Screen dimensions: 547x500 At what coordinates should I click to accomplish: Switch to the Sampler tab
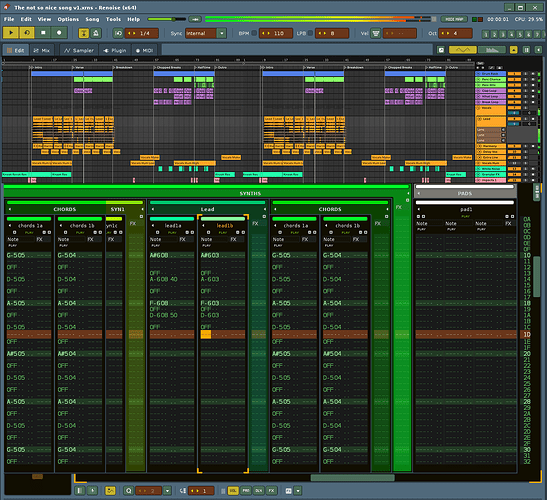tap(79, 50)
